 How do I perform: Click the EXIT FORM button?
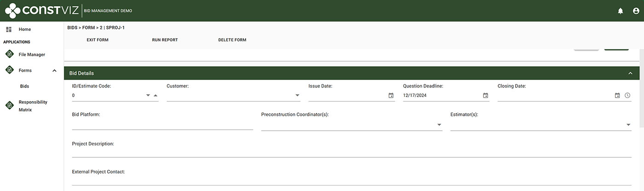tap(98, 40)
